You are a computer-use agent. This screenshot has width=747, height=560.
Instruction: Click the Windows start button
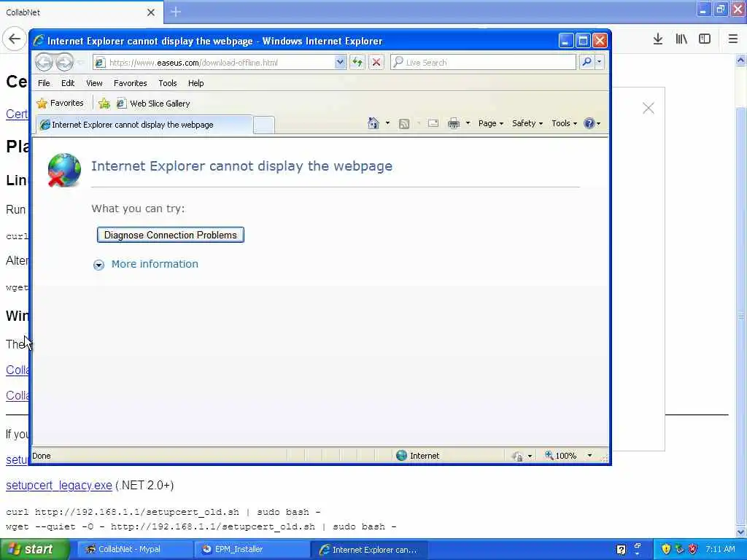(35, 549)
